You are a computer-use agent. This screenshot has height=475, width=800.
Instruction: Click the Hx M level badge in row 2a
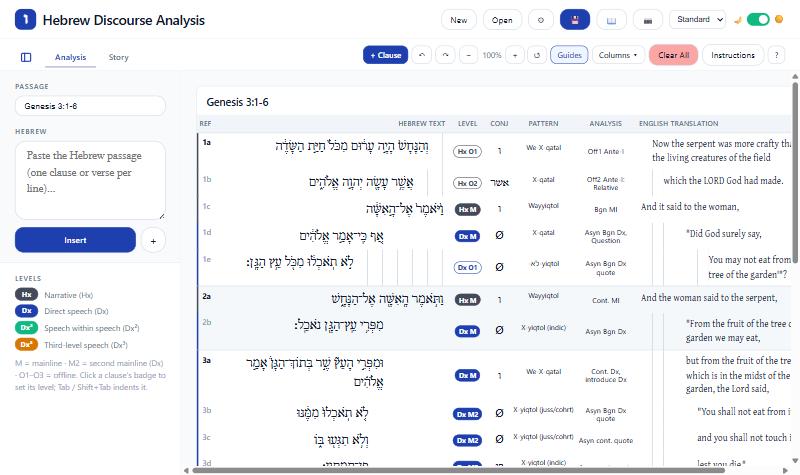pyautogui.click(x=467, y=301)
